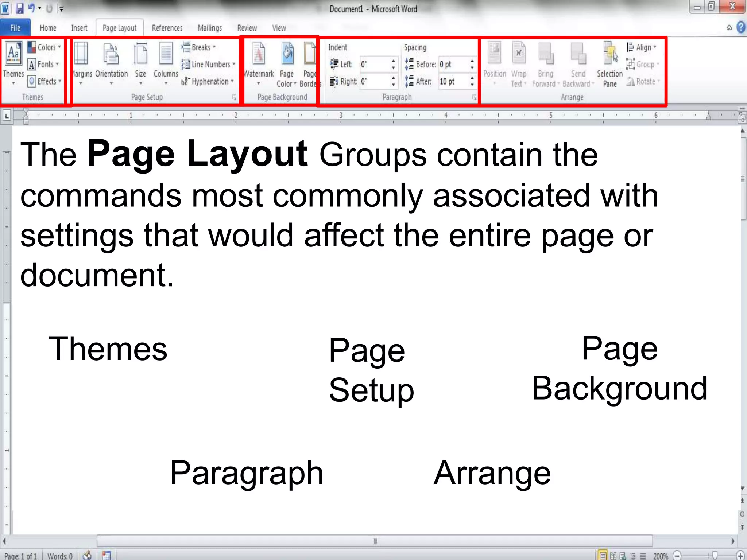
Task: Click the macro recording icon
Action: click(x=106, y=555)
